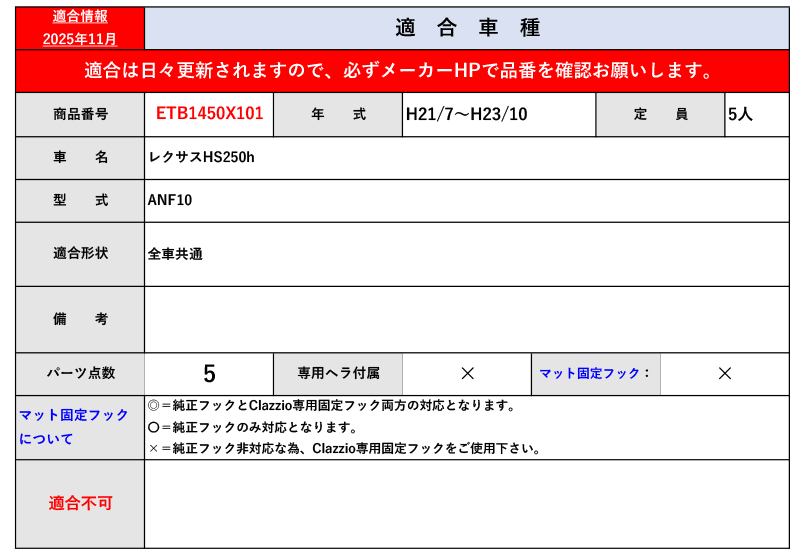This screenshot has height=556, width=799.
Task: Select the parts count value 5
Action: coord(209,373)
